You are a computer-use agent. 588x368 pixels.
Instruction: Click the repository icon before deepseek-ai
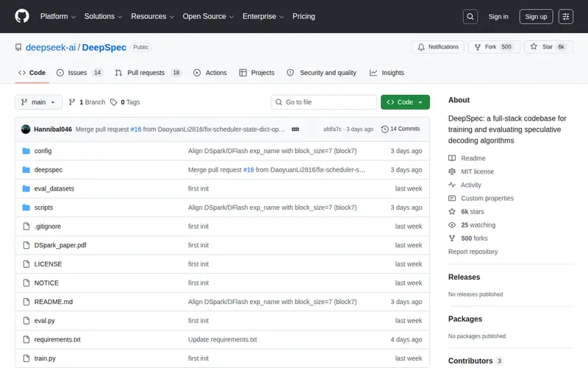(18, 47)
